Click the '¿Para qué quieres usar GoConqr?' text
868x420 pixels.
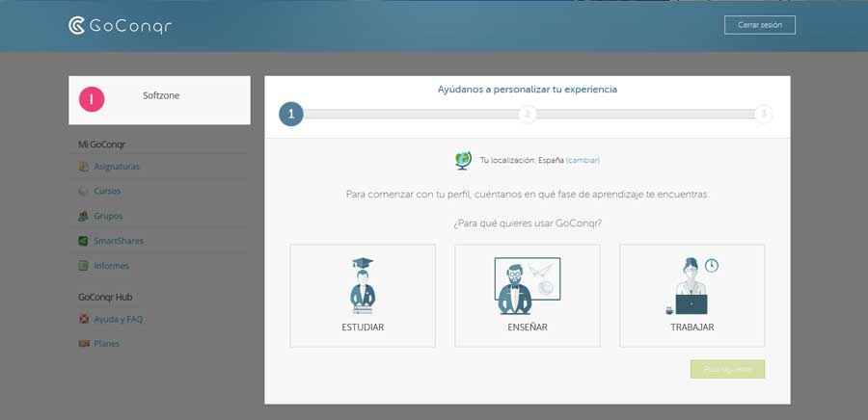click(x=528, y=223)
